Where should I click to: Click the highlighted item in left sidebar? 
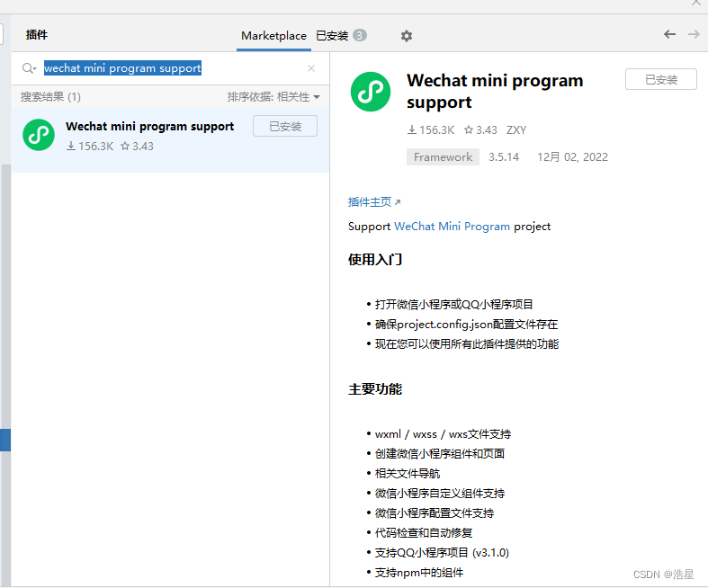(x=5, y=440)
